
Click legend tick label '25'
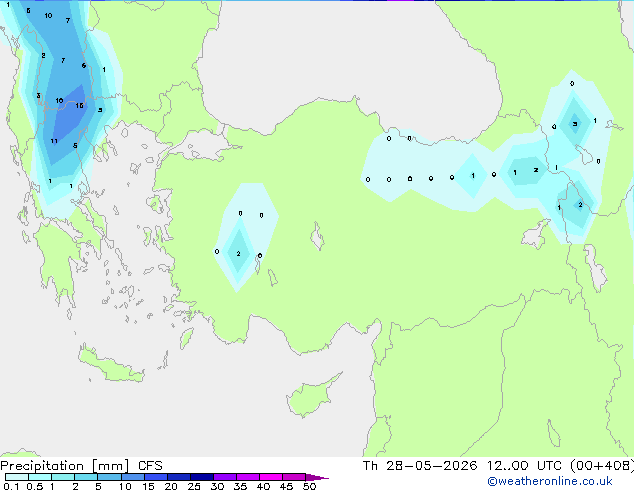[x=194, y=486]
